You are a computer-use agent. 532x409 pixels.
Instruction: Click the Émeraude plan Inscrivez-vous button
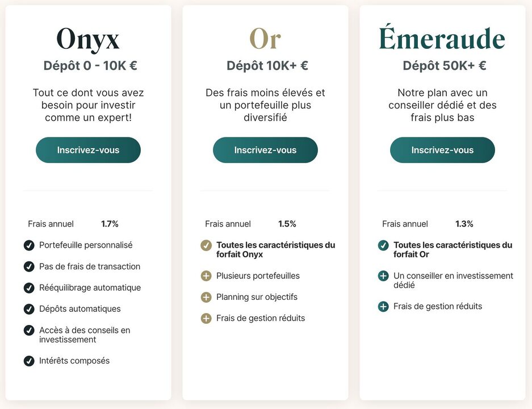[x=442, y=150]
